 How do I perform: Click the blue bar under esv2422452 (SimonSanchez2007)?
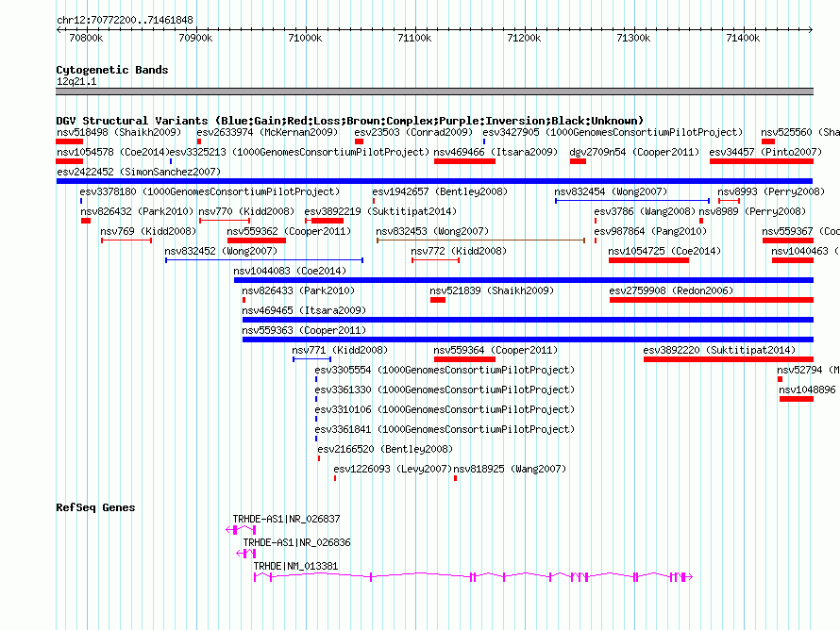434,181
